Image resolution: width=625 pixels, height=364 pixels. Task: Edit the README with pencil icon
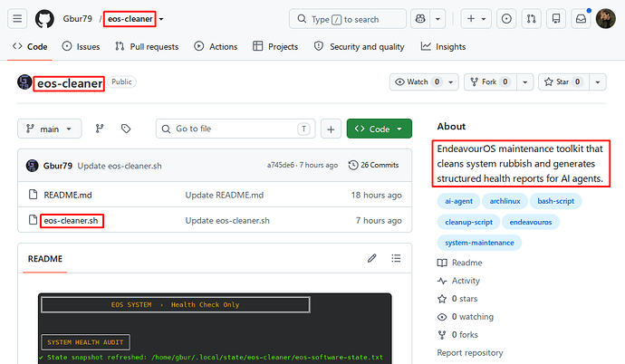pyautogui.click(x=372, y=258)
